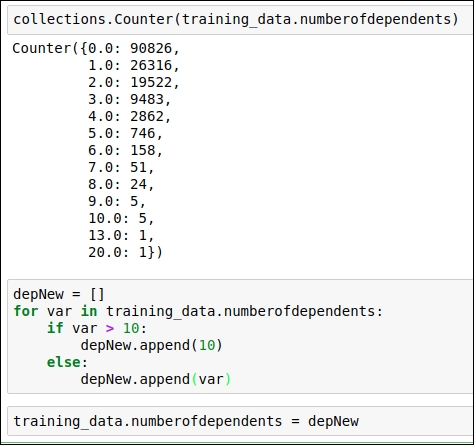Click the 'depNew.append(var)' line
This screenshot has height=445, width=474.
156,379
